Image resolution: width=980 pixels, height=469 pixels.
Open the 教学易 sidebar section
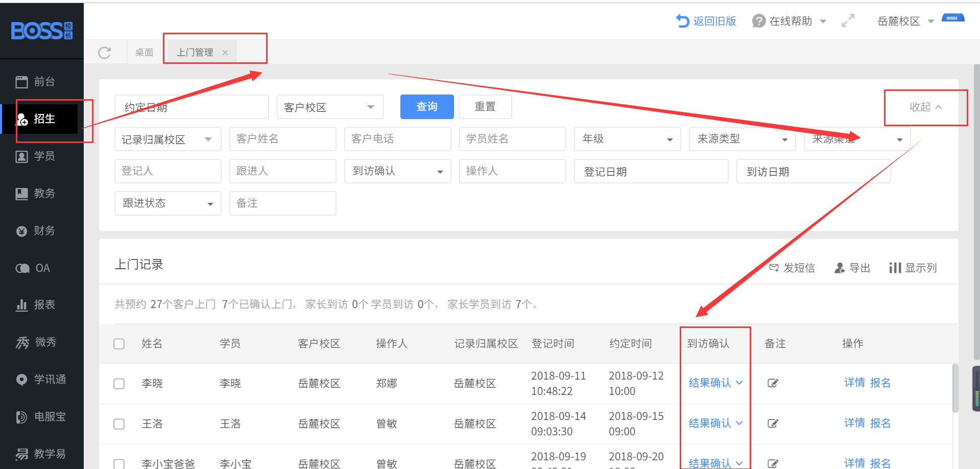click(x=42, y=454)
